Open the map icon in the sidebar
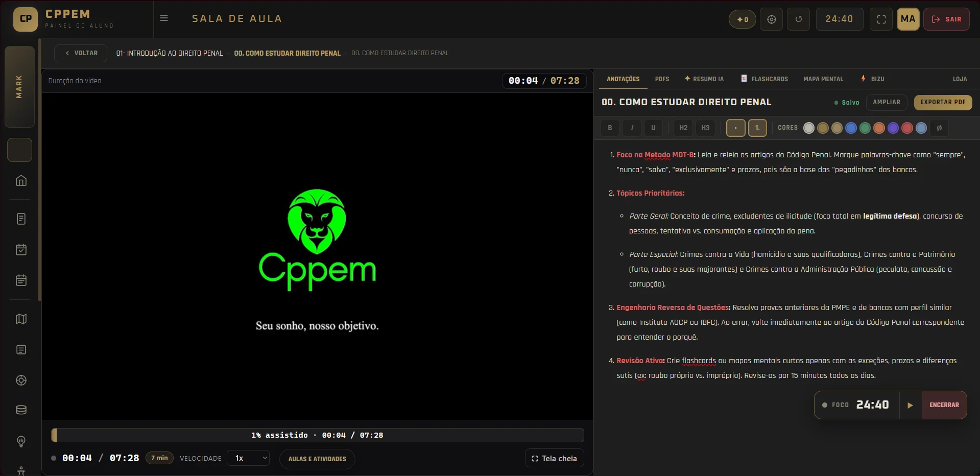 (21, 319)
